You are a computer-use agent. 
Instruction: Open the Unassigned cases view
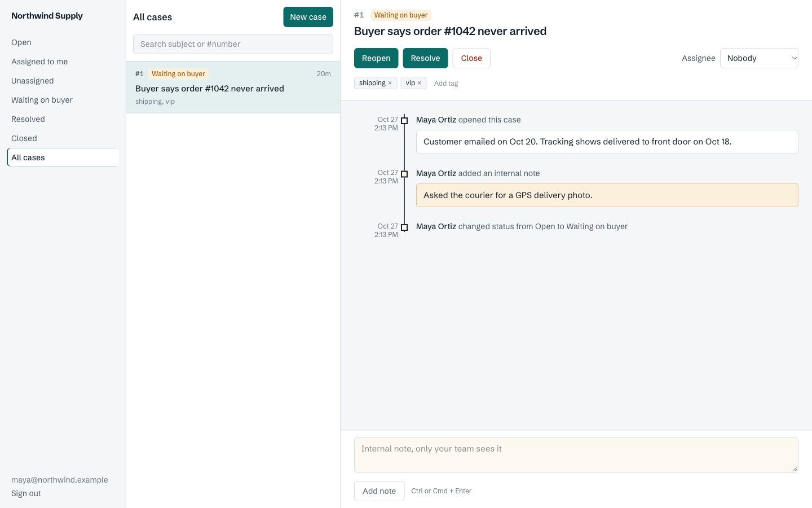pyautogui.click(x=63, y=81)
